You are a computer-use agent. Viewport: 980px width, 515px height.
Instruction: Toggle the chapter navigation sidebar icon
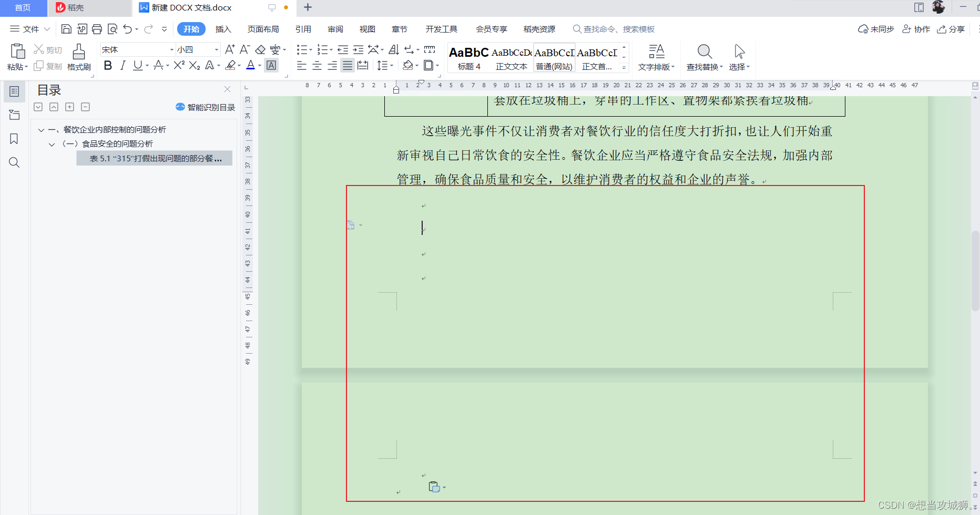14,115
